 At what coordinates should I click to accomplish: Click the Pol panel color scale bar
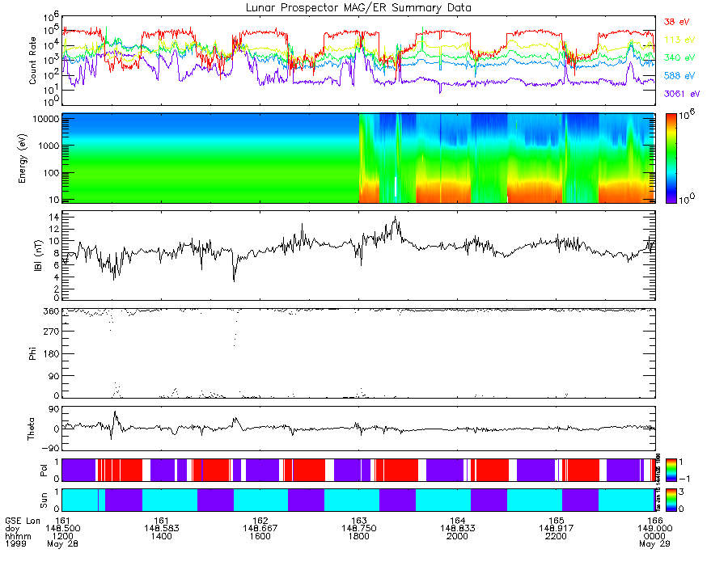[671, 470]
